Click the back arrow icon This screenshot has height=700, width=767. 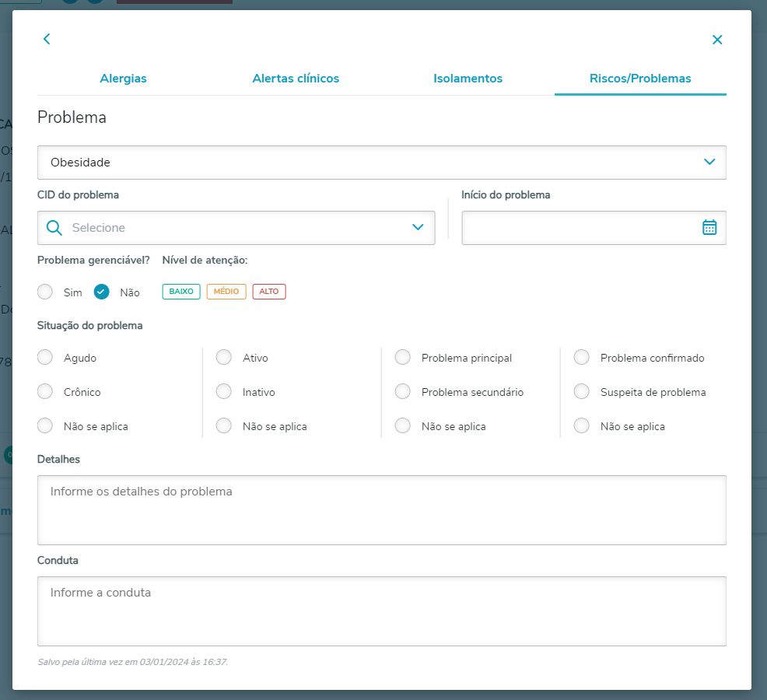47,39
